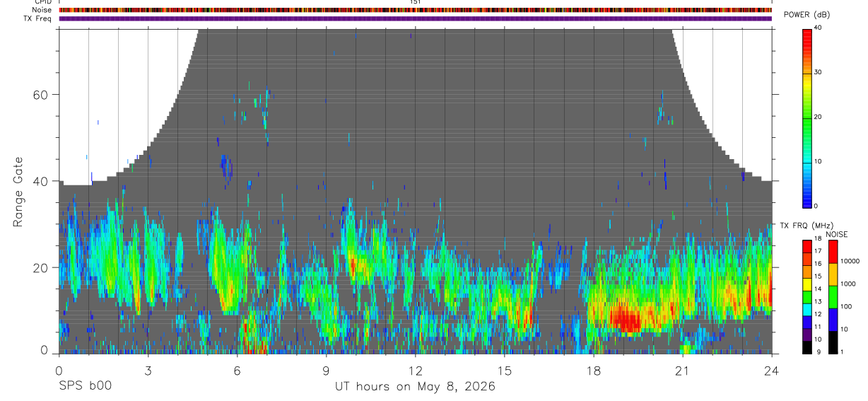The height and width of the screenshot is (401, 868).
Task: Click the blue bottom of the power colorbar
Action: [x=807, y=199]
